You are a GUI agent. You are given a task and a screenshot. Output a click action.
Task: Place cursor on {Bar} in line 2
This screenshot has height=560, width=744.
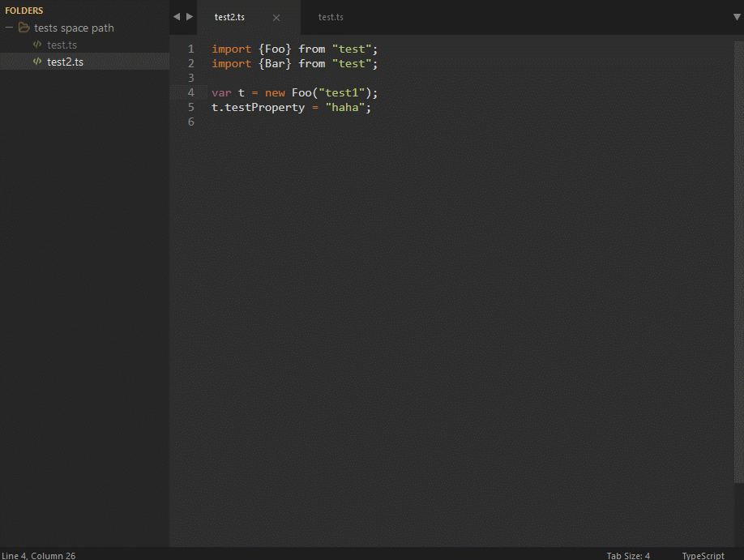[x=275, y=63]
